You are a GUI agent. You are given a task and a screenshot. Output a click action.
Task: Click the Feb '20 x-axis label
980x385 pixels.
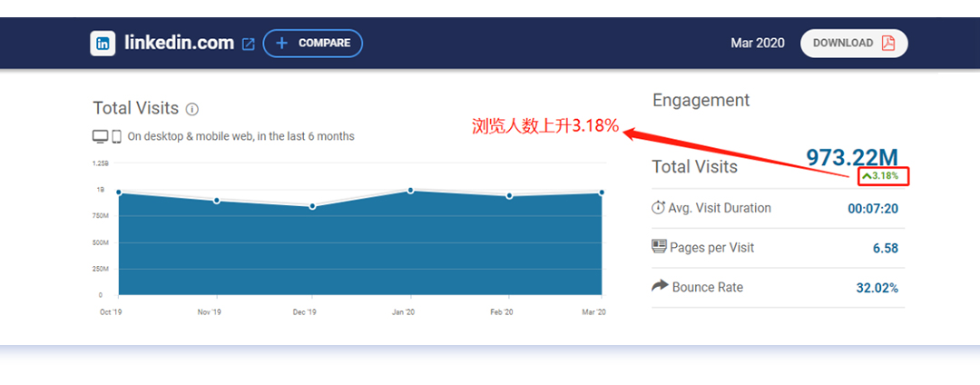point(501,311)
